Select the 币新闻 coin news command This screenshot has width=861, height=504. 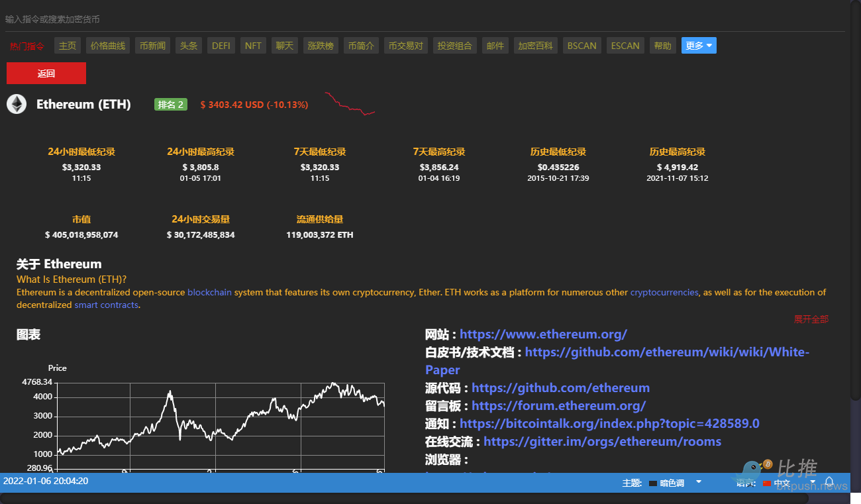(x=153, y=46)
